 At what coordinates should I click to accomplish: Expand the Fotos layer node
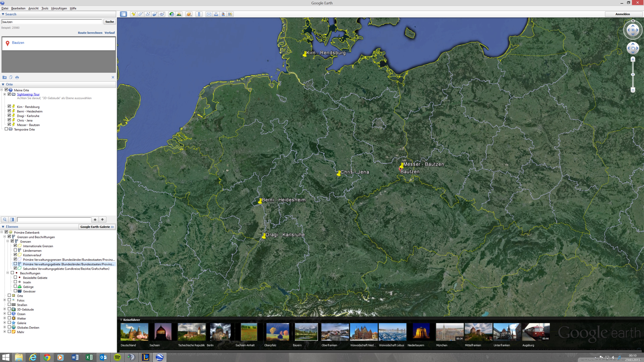coord(5,300)
